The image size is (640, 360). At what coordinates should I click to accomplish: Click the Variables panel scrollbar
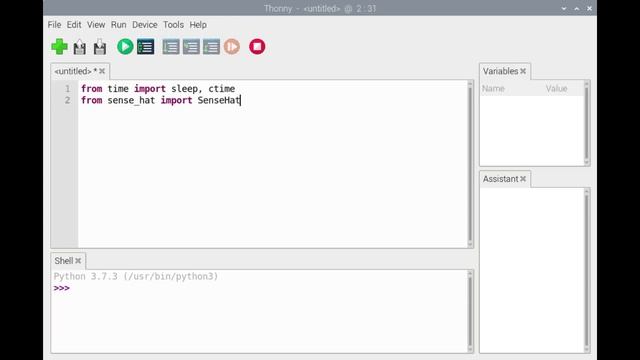pyautogui.click(x=587, y=123)
